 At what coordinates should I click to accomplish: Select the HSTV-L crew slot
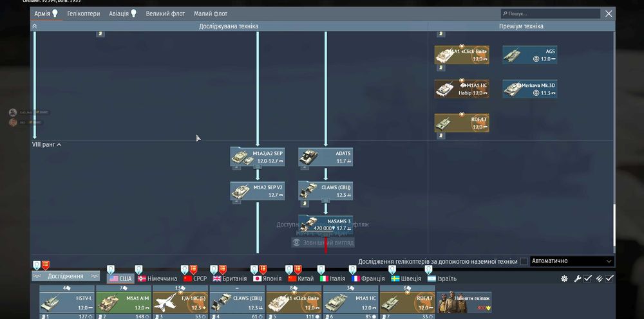click(67, 302)
